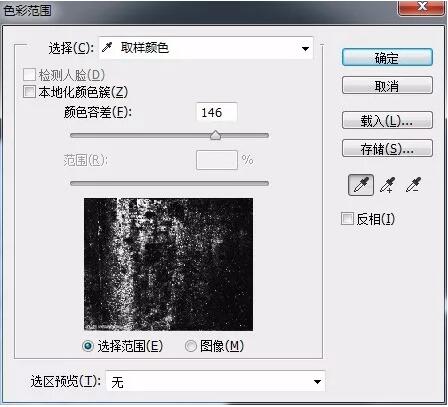Click the 存储(S)... button
The image size is (448, 407).
tap(387, 149)
